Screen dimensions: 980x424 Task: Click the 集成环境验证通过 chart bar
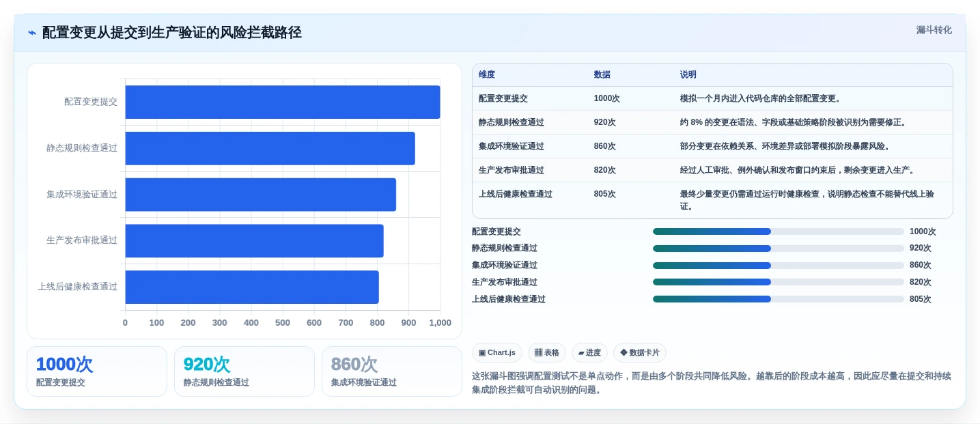click(x=260, y=195)
